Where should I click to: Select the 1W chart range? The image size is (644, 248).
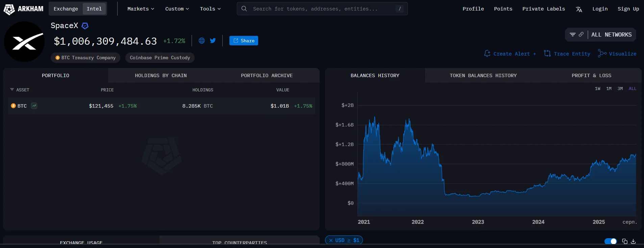pyautogui.click(x=598, y=89)
